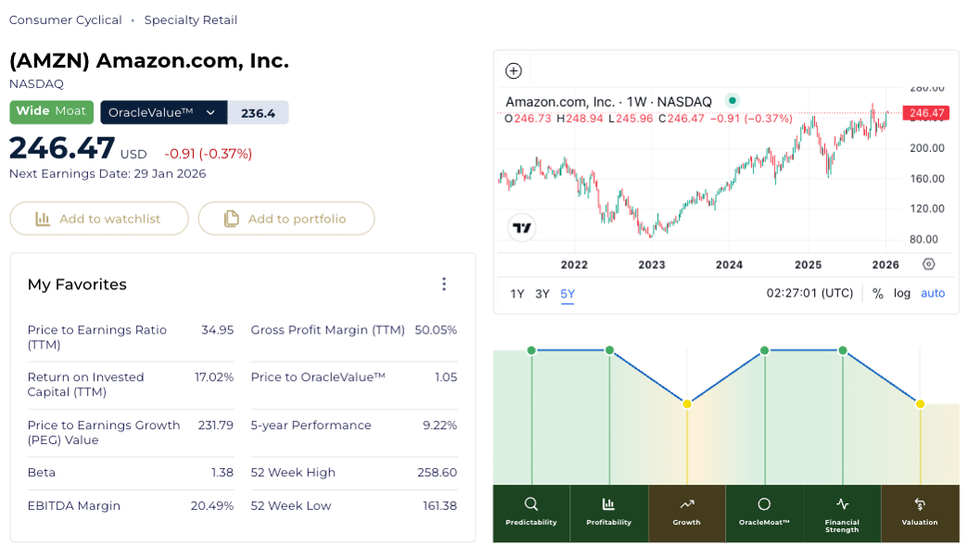
Task: Select the Valuation dollar tile
Action: tap(920, 513)
